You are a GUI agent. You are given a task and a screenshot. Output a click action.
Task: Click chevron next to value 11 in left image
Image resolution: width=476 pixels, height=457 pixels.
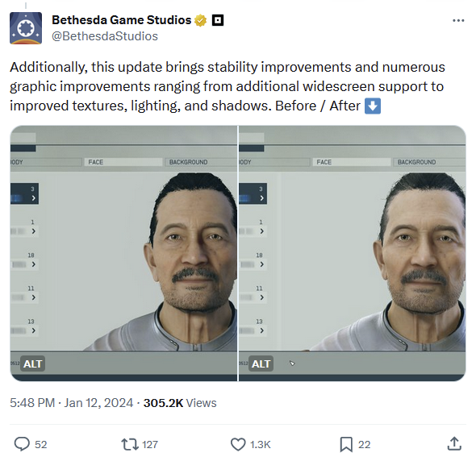pos(33,297)
